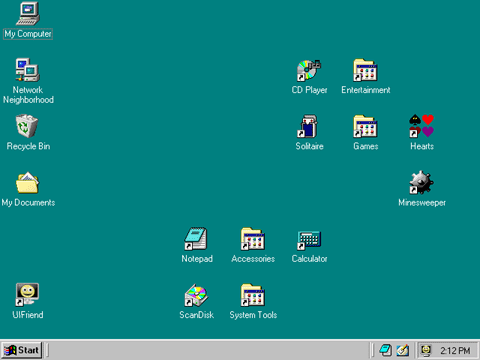This screenshot has height=360, width=480.
Task: Open the Start menu
Action: [x=21, y=350]
